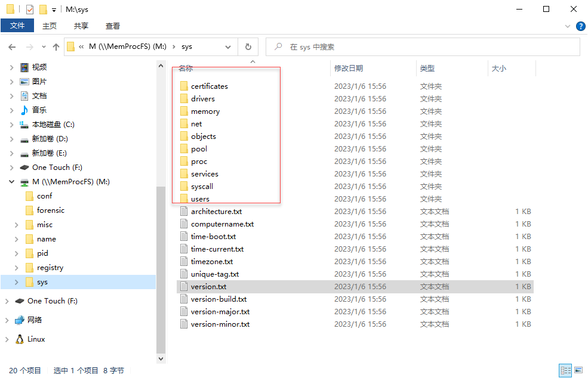Go up one folder level arrow

tap(56, 47)
